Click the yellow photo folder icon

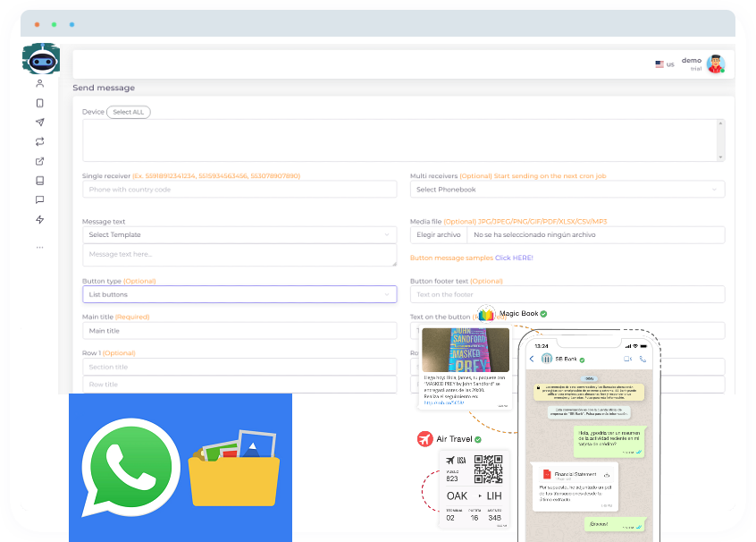(x=235, y=470)
